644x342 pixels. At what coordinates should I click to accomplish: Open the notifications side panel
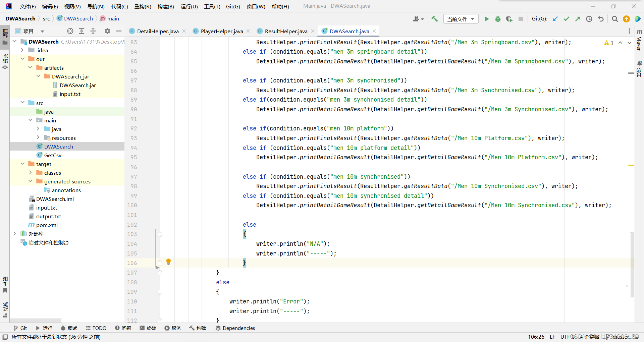click(639, 69)
